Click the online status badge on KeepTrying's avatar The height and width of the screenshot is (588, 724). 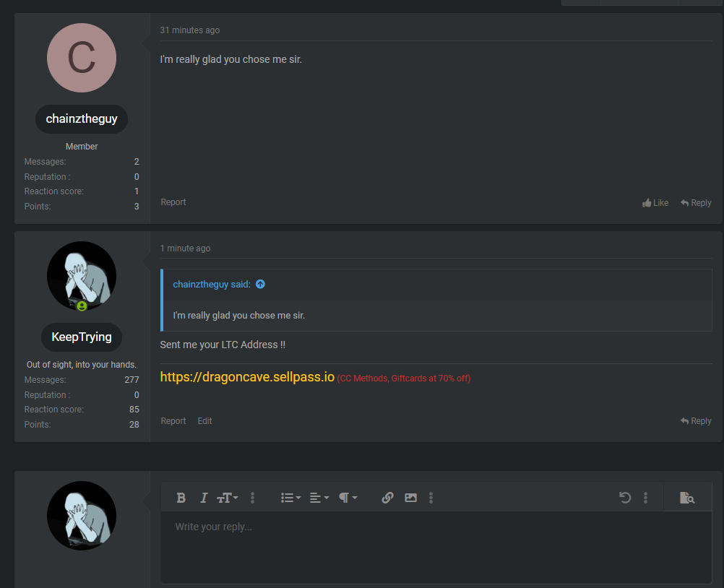tap(82, 306)
